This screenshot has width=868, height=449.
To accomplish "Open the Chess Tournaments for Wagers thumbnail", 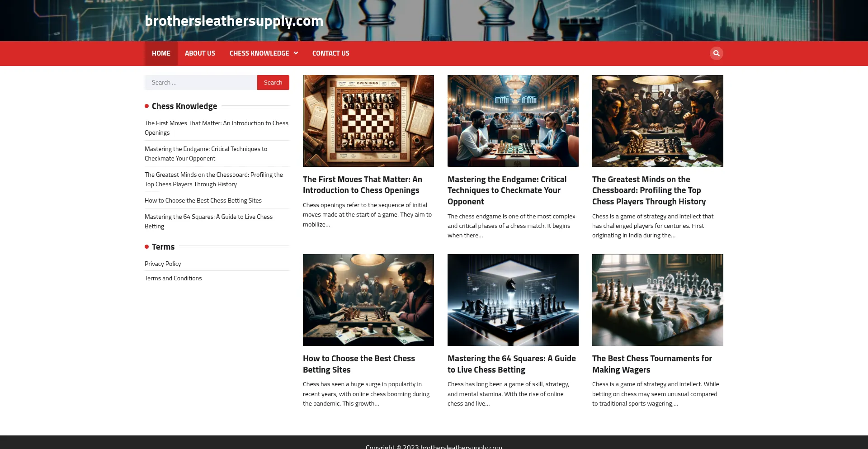I will (658, 300).
